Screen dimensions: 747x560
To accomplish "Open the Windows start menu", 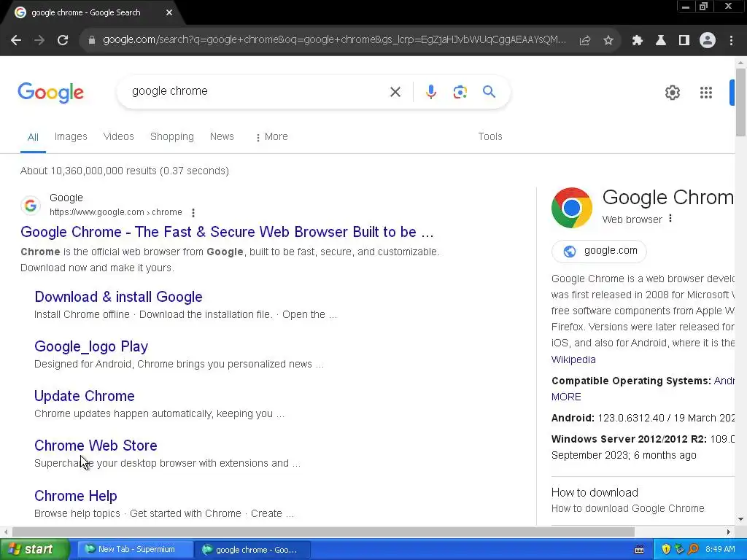I will click(34, 550).
